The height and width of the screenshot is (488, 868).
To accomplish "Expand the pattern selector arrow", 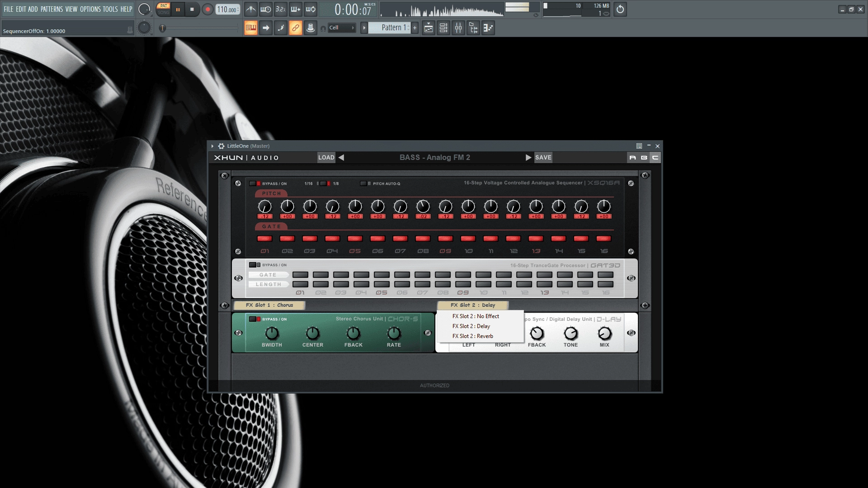I will tap(364, 28).
